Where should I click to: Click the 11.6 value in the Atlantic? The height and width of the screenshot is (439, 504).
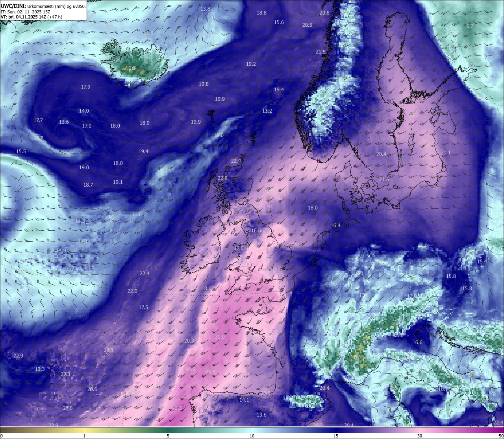[x=137, y=214]
